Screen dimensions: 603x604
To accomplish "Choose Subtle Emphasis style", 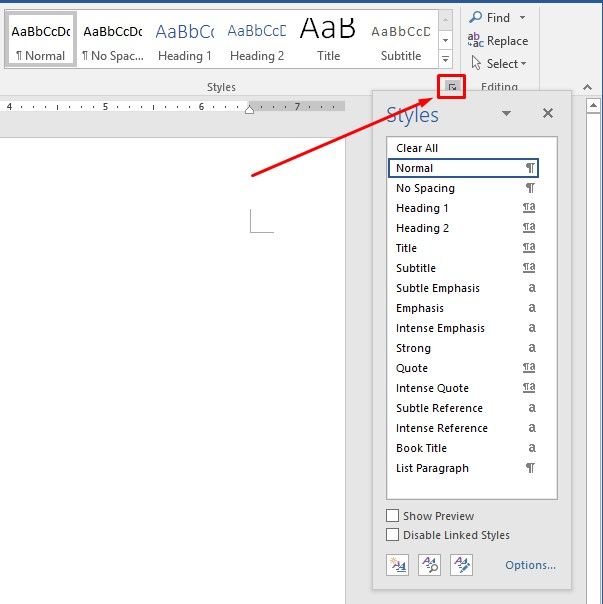I will click(463, 288).
